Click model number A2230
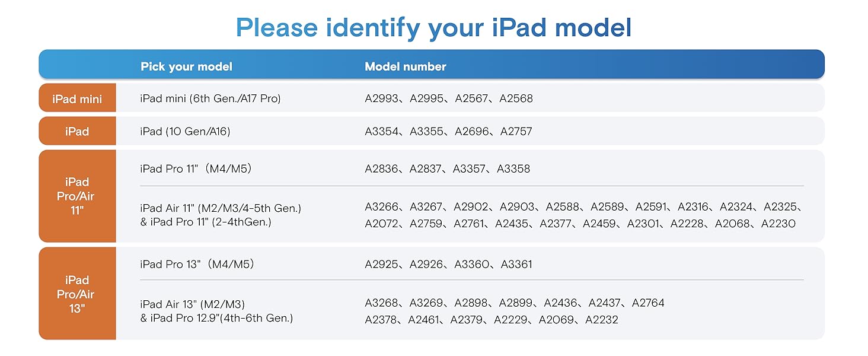This screenshot has height=356, width=868. pyautogui.click(x=778, y=223)
